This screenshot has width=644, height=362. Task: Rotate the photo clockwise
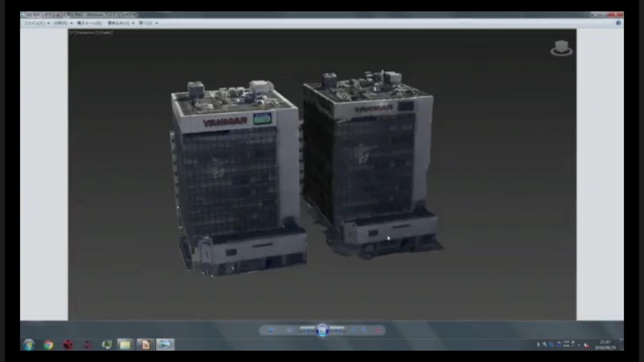364,330
